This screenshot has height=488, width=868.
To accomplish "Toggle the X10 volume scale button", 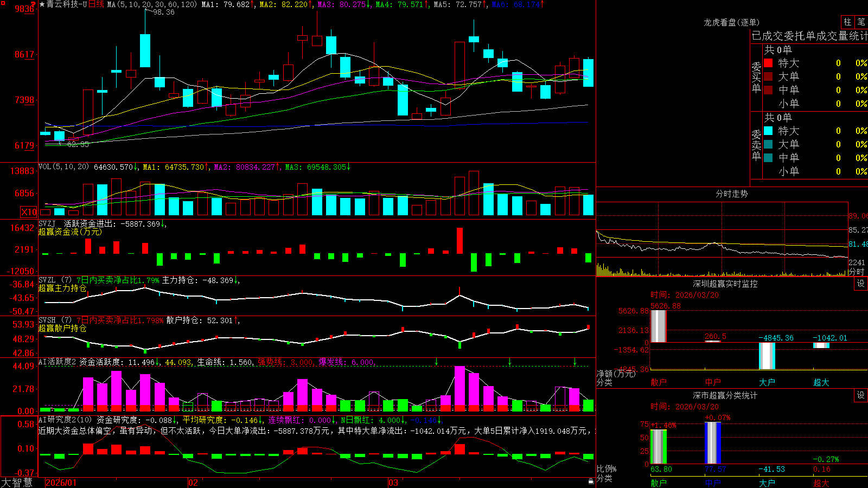I will pos(29,212).
